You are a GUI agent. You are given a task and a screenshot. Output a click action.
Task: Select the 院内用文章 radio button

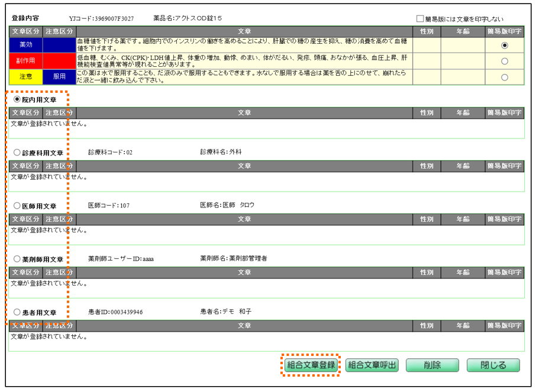point(17,100)
